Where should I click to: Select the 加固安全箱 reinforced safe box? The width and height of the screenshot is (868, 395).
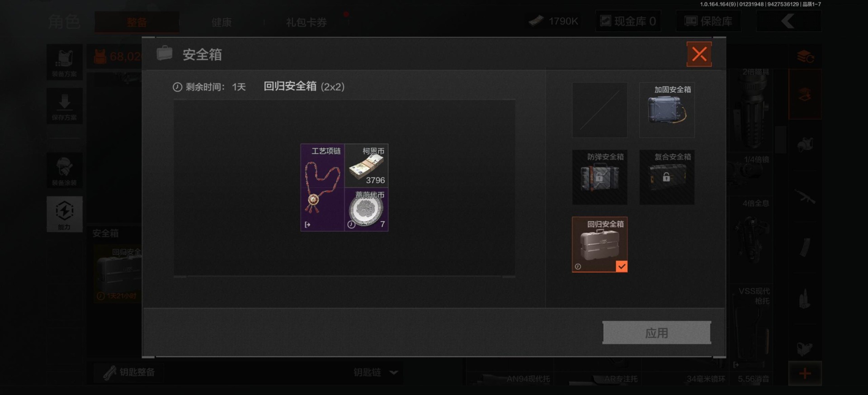click(x=667, y=110)
